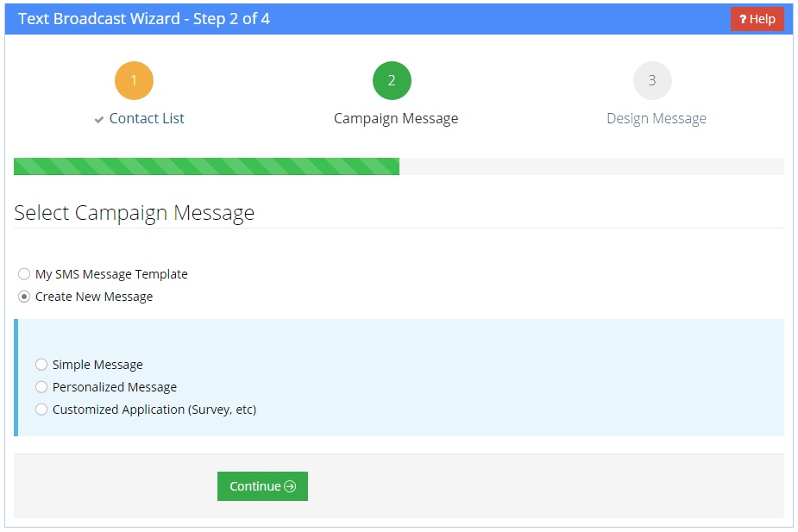Click the Select Campaign Message heading
Image resolution: width=798 pixels, height=532 pixels.
point(134,212)
